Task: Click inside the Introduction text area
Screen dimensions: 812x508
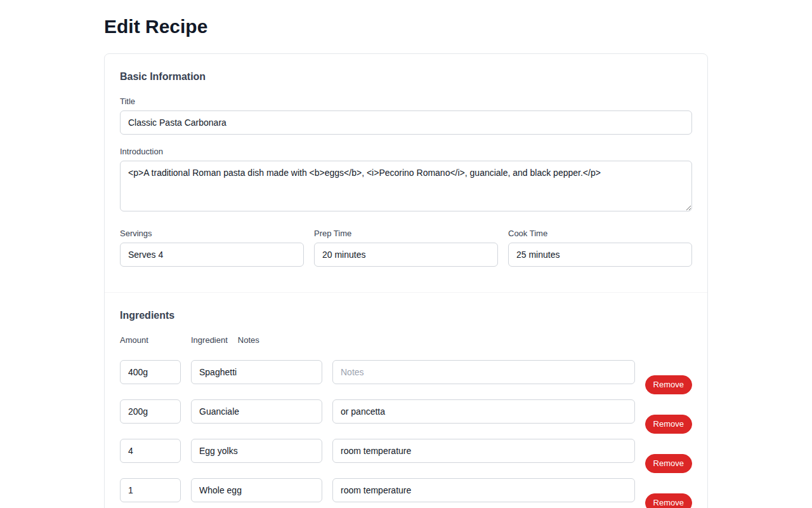Action: pos(406,185)
